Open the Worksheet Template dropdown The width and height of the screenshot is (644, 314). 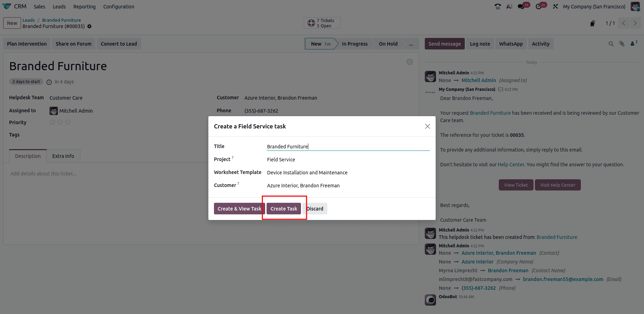348,173
